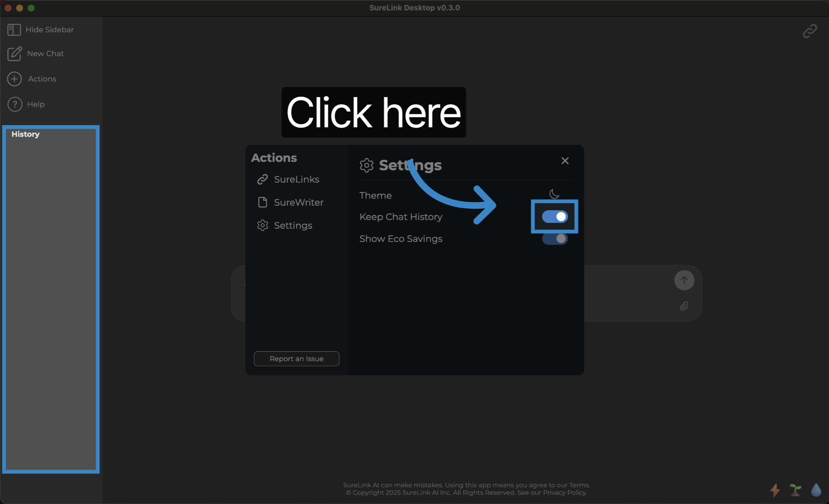Open the Terms link in footer
The height and width of the screenshot is (504, 829).
tap(579, 485)
